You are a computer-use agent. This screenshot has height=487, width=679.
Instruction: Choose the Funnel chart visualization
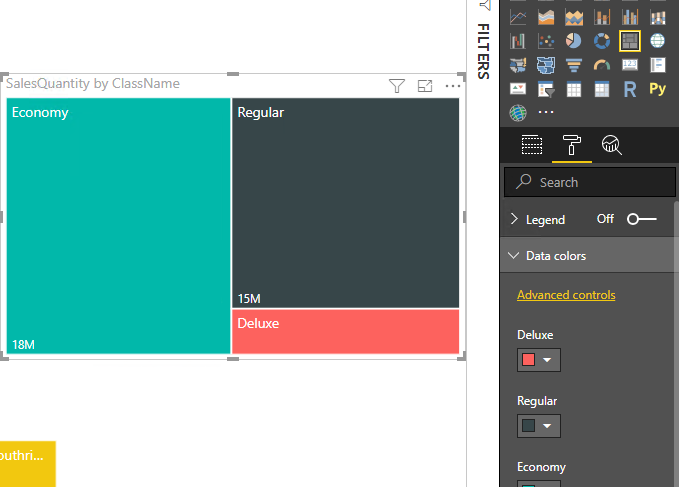click(574, 65)
